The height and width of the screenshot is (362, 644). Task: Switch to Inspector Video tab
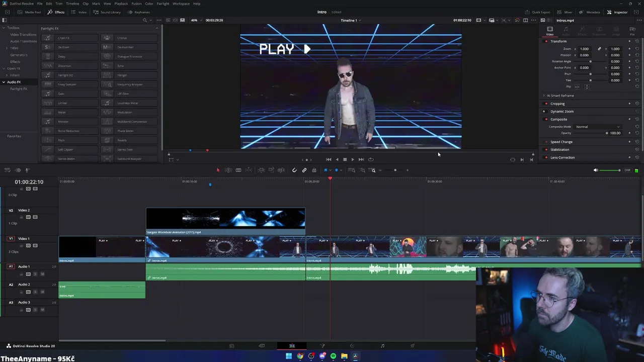550,31
